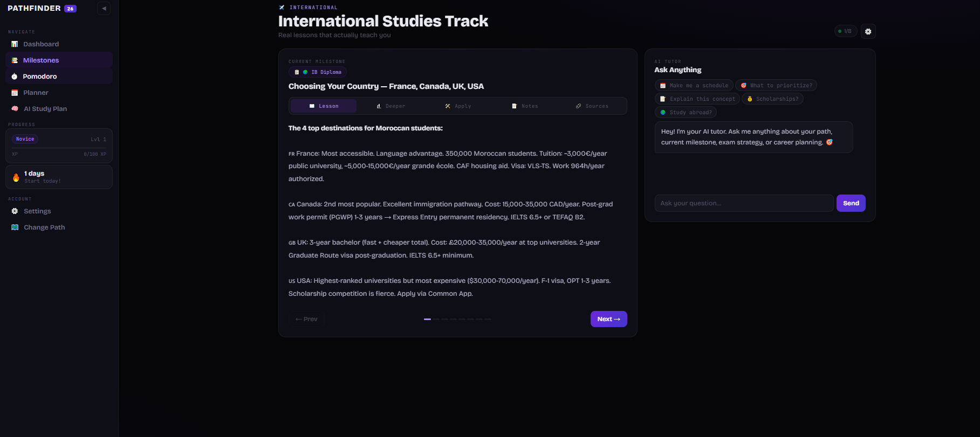
Task: Click the IB Diploma badge
Action: point(318,72)
